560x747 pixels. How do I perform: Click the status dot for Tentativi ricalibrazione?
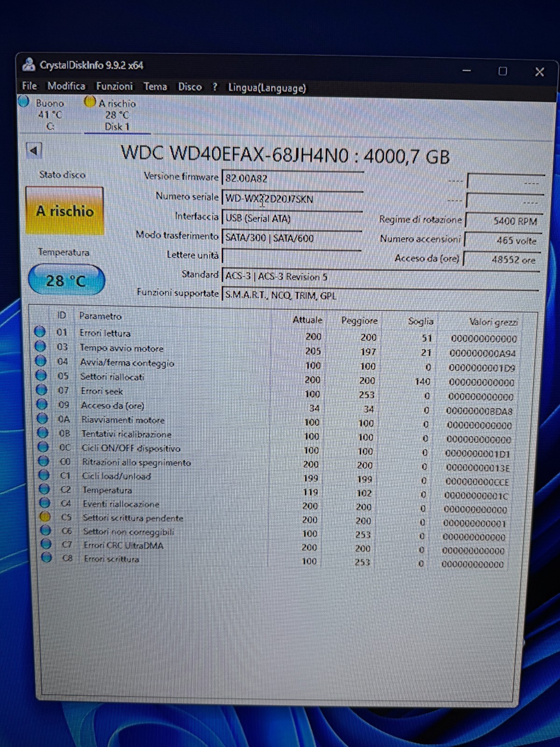tap(43, 433)
